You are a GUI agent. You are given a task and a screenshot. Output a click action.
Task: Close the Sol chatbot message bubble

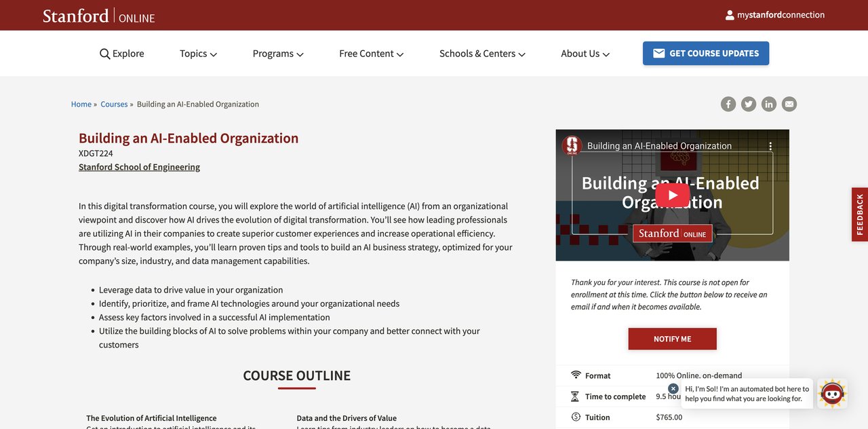(673, 389)
